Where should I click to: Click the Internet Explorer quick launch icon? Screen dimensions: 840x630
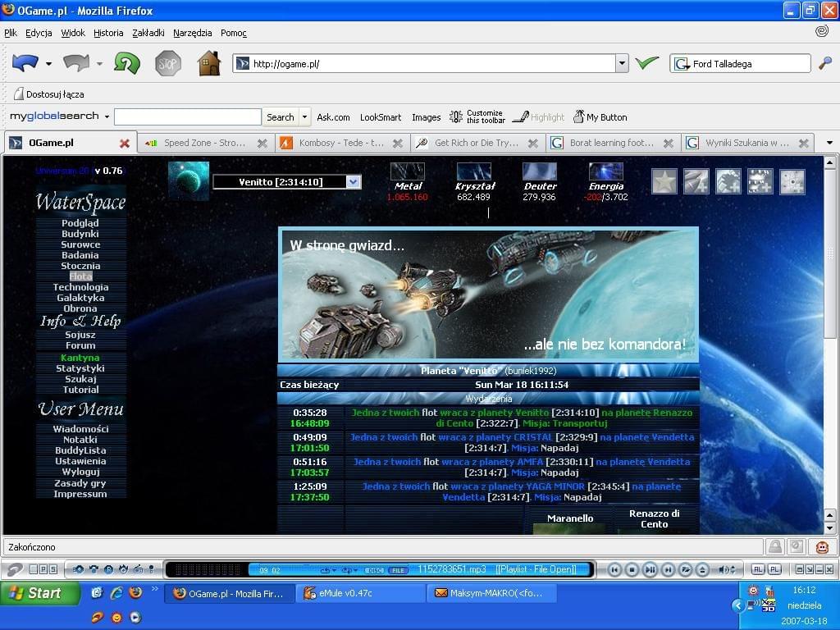tap(116, 592)
